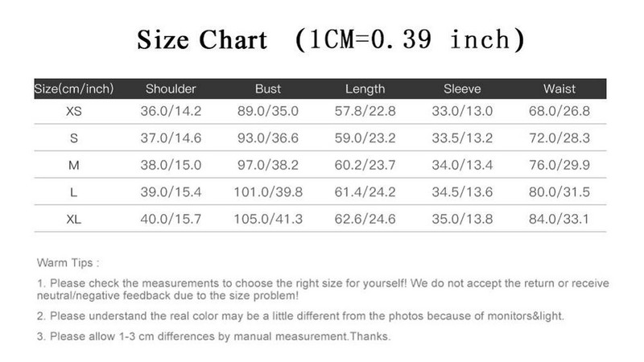
Task: Click the XL length value 62.6/24.6
Action: tap(365, 219)
